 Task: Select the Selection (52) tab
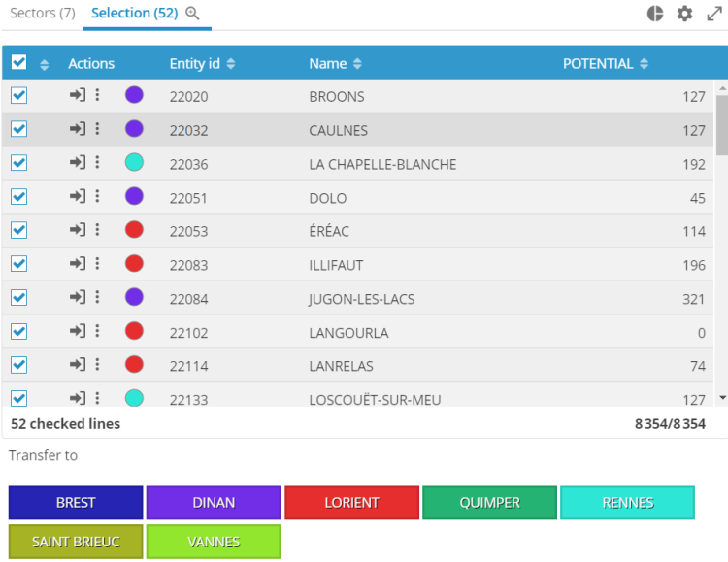[x=135, y=14]
